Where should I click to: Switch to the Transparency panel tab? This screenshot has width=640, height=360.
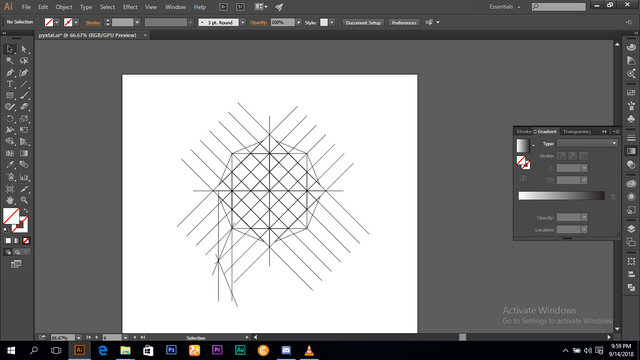[577, 131]
